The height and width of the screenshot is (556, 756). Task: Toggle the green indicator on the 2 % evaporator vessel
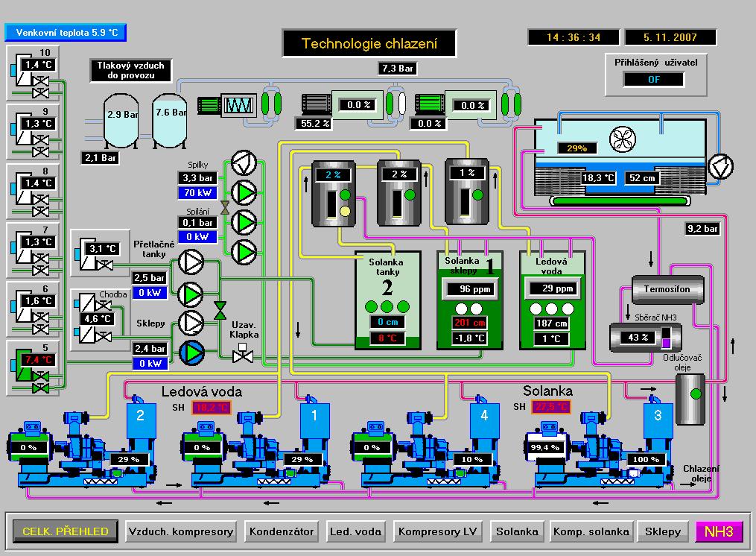[410, 195]
